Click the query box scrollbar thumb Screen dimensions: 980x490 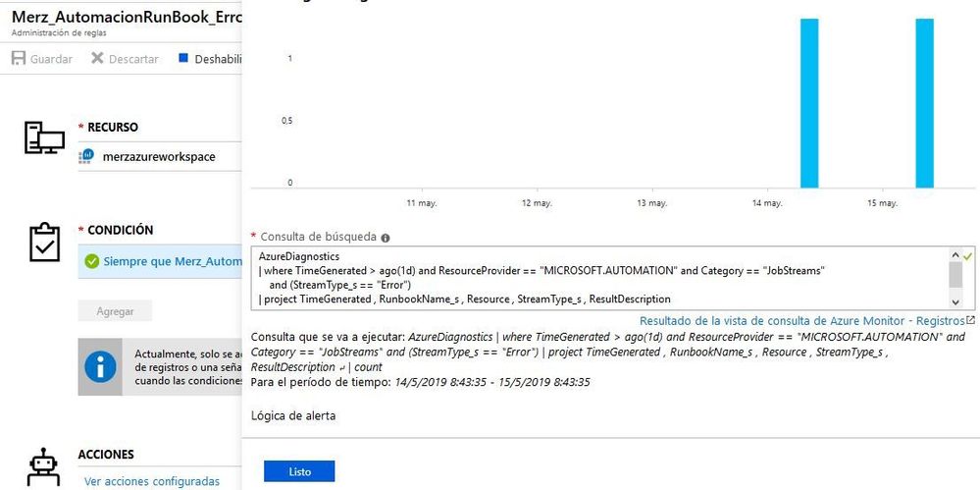(955, 275)
